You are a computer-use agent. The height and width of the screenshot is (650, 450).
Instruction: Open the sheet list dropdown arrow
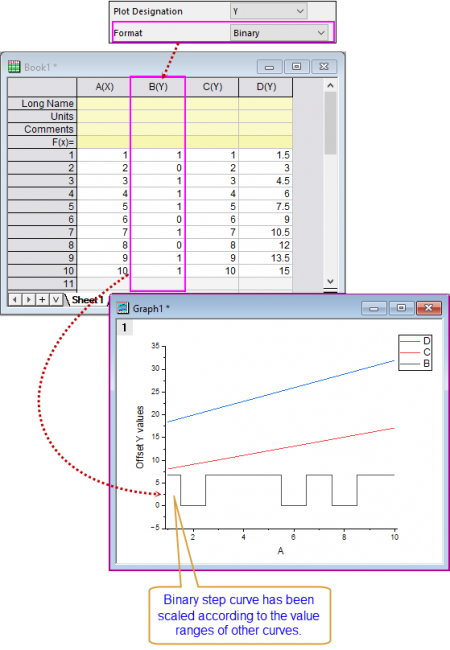tap(56, 299)
